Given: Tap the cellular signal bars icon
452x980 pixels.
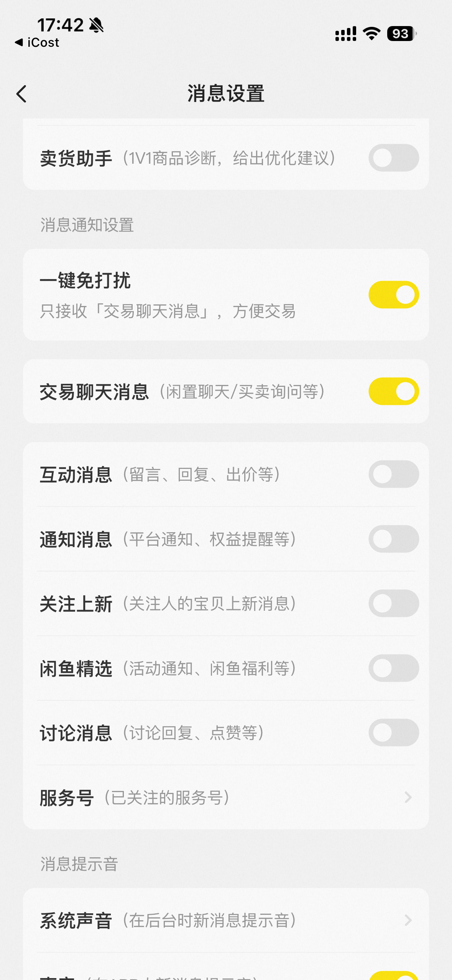Looking at the screenshot, I should pyautogui.click(x=345, y=34).
